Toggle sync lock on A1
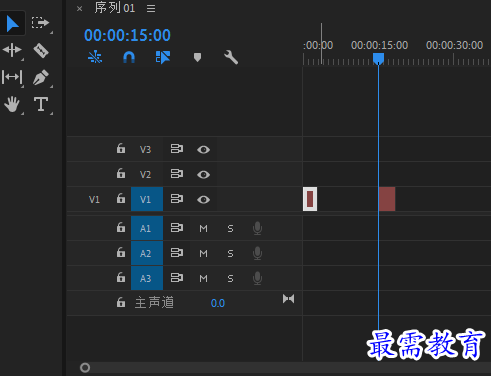 tap(177, 228)
